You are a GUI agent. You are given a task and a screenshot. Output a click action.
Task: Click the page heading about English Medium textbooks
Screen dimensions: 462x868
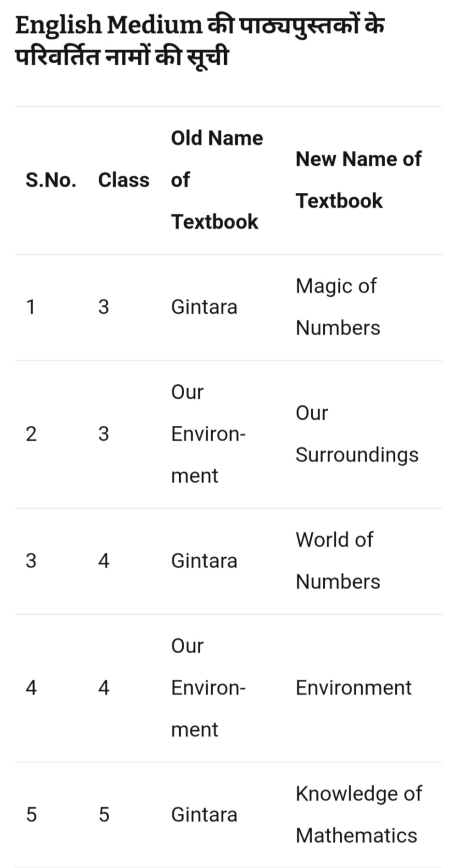pyautogui.click(x=200, y=41)
